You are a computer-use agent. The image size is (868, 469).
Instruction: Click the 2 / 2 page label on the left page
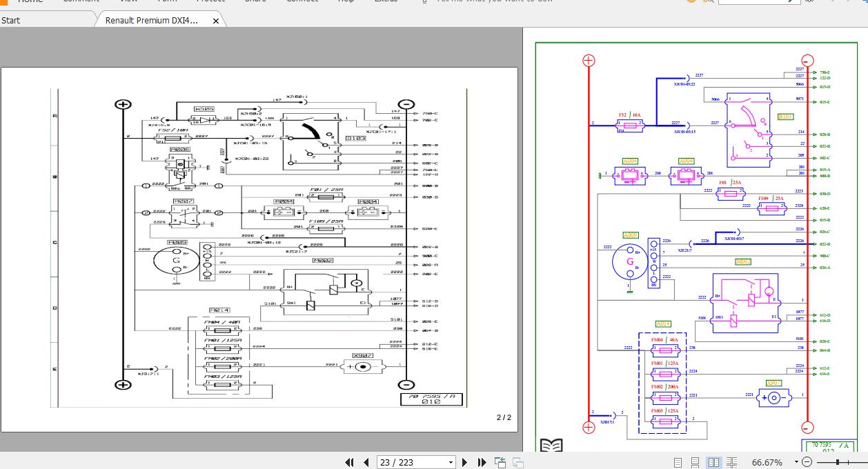[504, 417]
